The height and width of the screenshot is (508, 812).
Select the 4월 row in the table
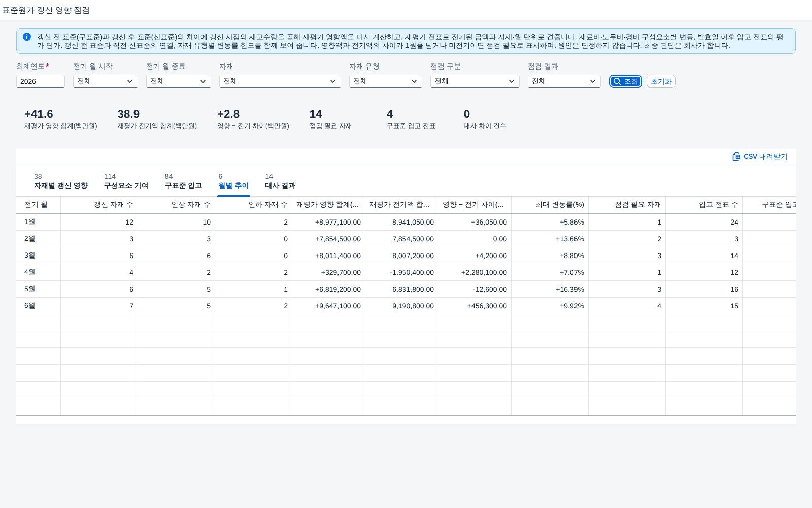(406, 272)
